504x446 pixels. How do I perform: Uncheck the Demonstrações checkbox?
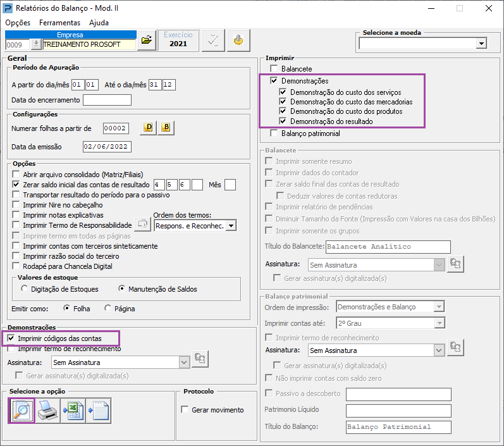click(274, 80)
